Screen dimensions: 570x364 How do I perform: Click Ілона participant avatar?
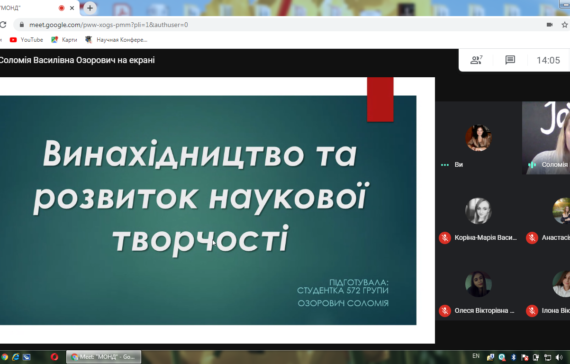(x=561, y=284)
